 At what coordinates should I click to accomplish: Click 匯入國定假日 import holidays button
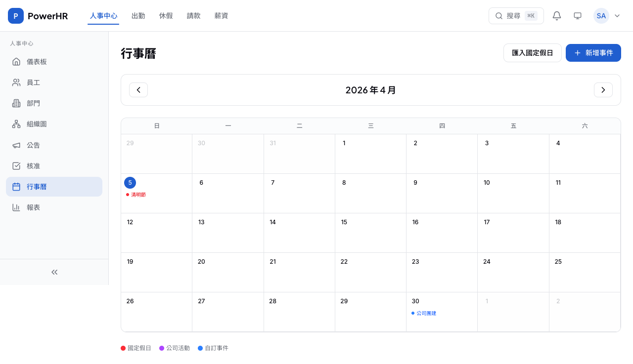click(532, 53)
